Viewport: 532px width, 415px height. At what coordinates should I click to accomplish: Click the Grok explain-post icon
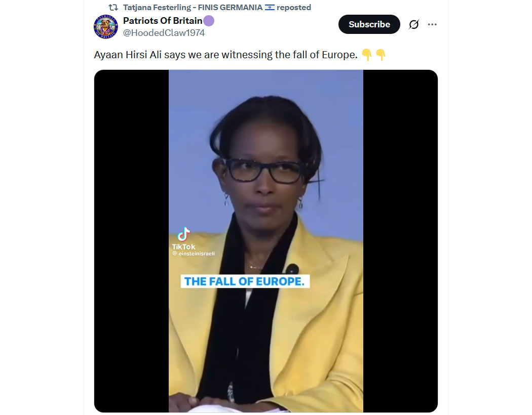(x=413, y=24)
